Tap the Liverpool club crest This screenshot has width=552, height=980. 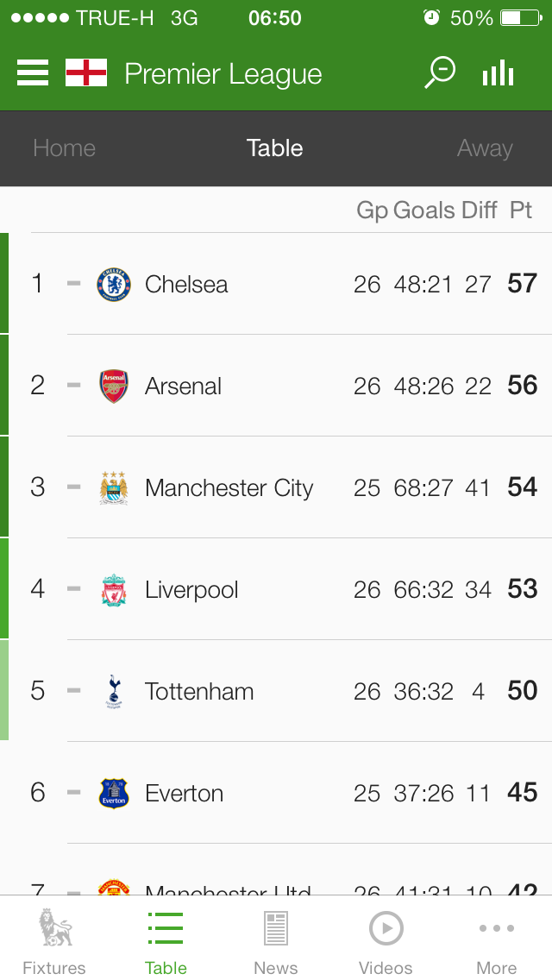[114, 589]
